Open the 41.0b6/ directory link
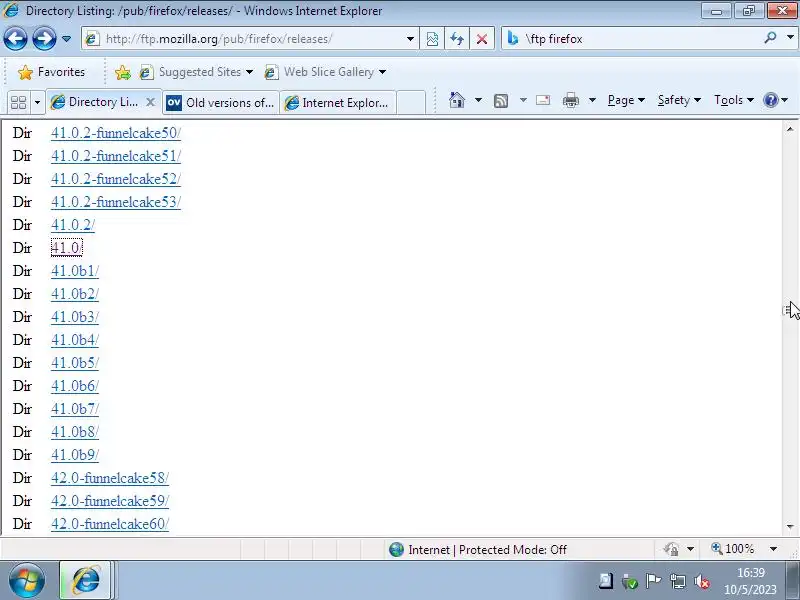 pyautogui.click(x=75, y=386)
